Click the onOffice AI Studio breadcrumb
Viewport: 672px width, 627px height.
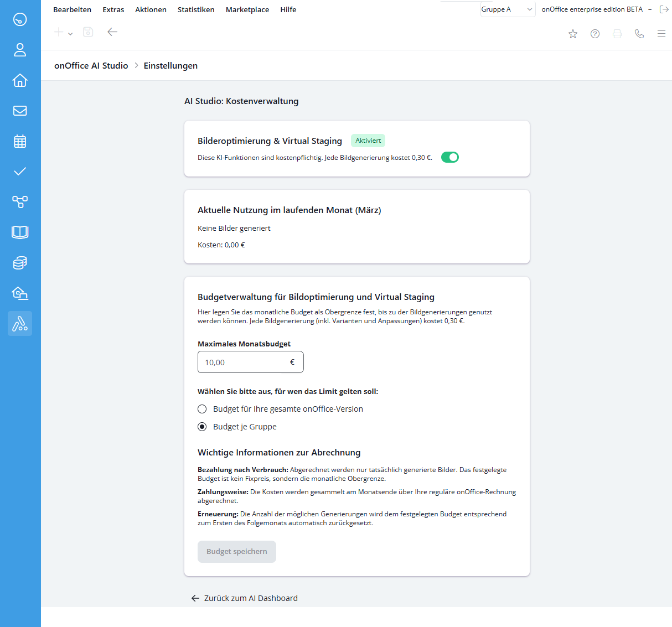[91, 65]
